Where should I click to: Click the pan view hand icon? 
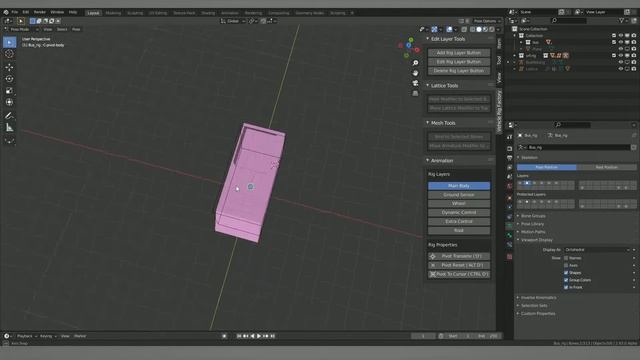[415, 73]
